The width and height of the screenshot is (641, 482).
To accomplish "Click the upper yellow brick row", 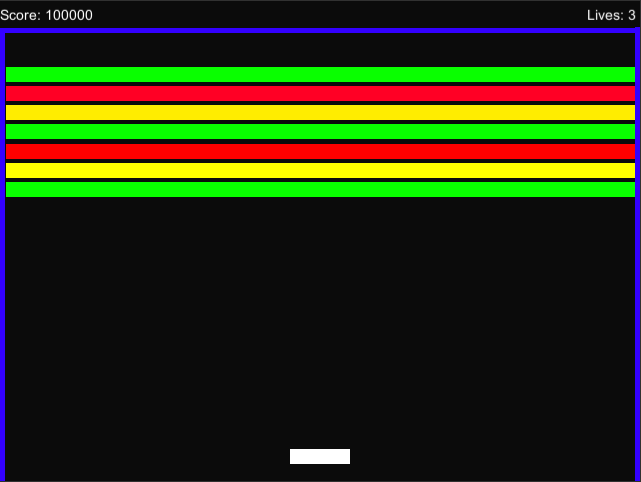I will 320,112.
